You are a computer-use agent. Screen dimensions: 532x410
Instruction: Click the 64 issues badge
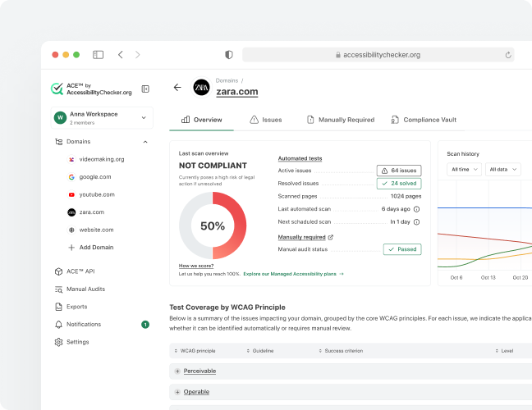tap(399, 171)
